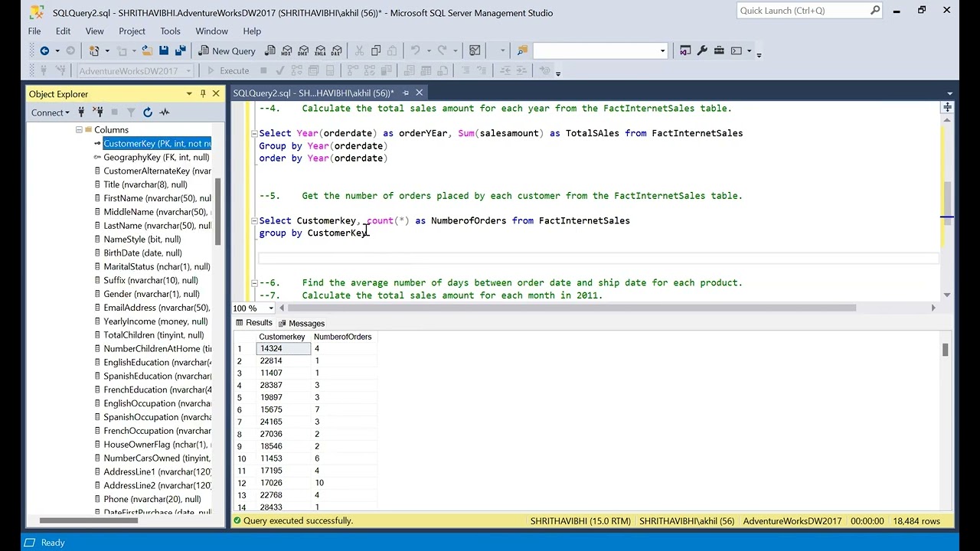Open the 100 % zoom dropdown

271,308
